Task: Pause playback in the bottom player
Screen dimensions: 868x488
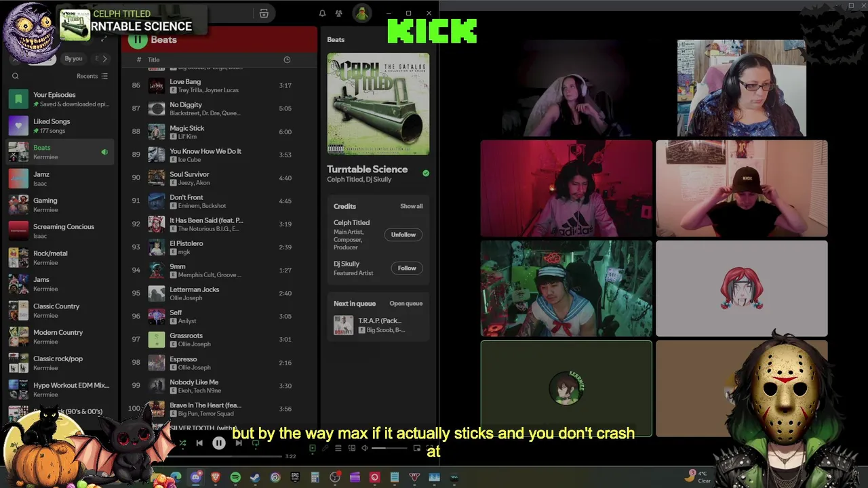Action: click(219, 443)
